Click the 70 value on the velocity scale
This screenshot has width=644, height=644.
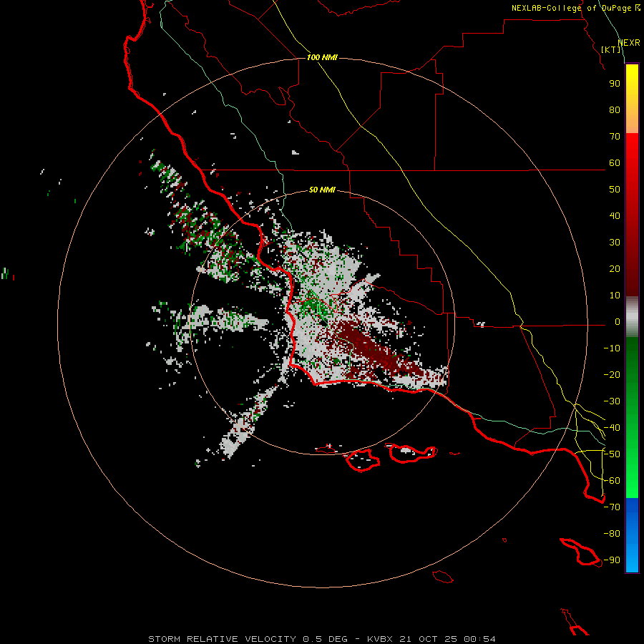pos(615,137)
